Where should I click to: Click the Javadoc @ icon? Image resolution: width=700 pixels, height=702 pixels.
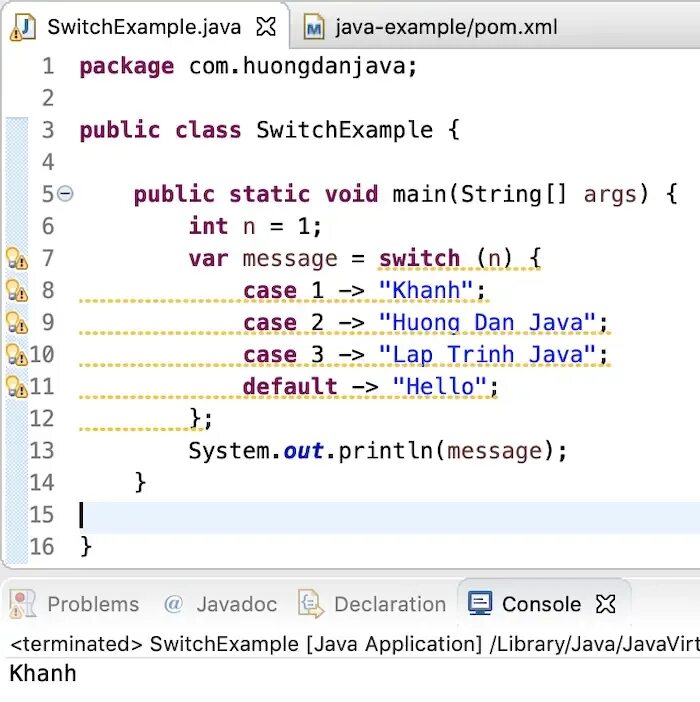pyautogui.click(x=174, y=604)
